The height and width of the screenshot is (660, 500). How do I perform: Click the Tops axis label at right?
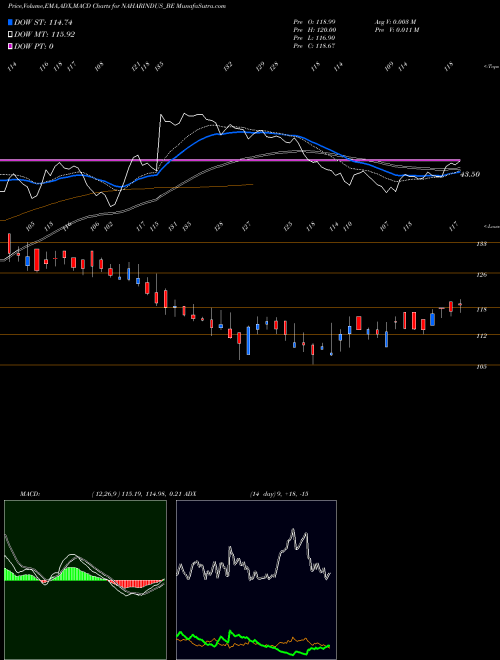pyautogui.click(x=492, y=67)
